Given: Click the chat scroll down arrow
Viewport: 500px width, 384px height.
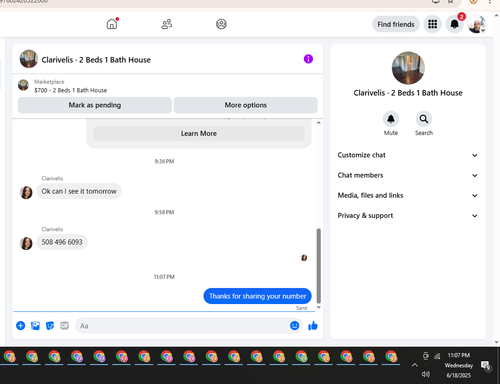Looking at the screenshot, I should click(319, 307).
